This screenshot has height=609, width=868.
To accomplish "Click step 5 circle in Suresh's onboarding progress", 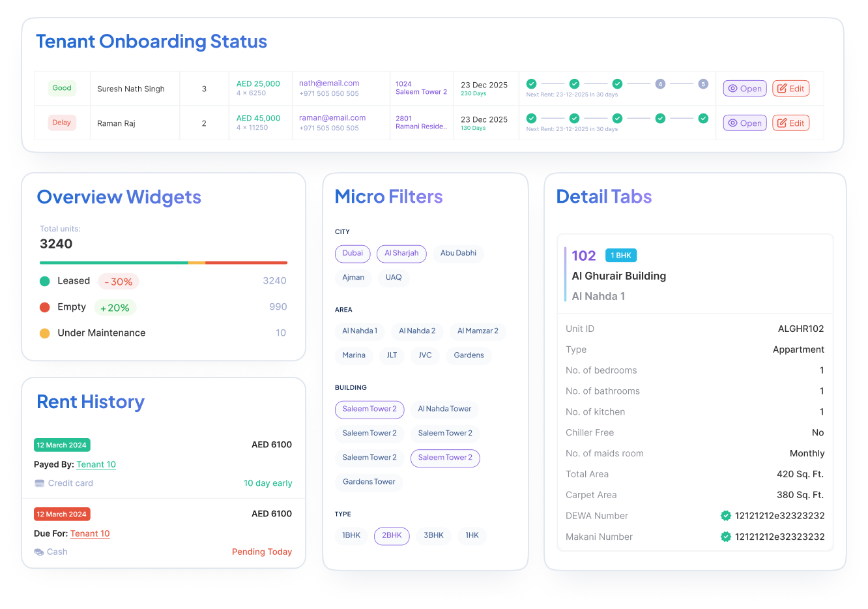I will 703,84.
